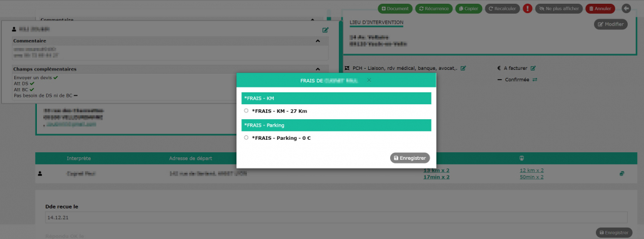
Task: Collapse the Commentaire section chevron
Action: pyautogui.click(x=318, y=41)
